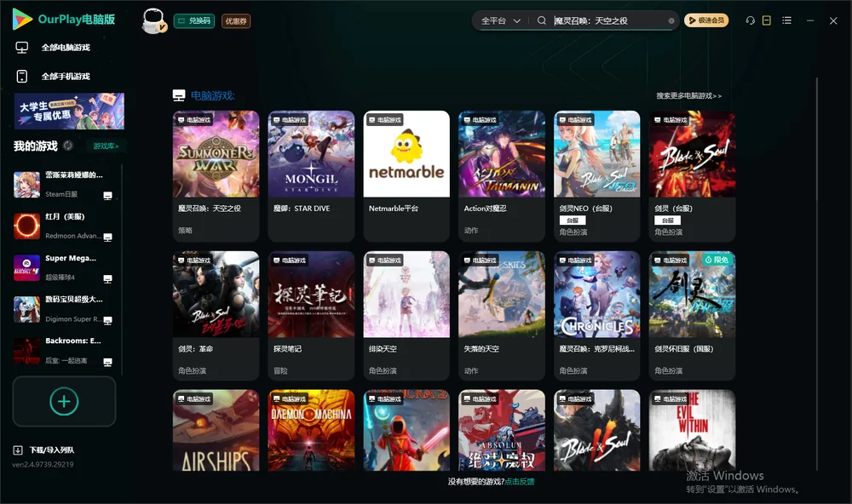Click into the search input field

[x=608, y=20]
